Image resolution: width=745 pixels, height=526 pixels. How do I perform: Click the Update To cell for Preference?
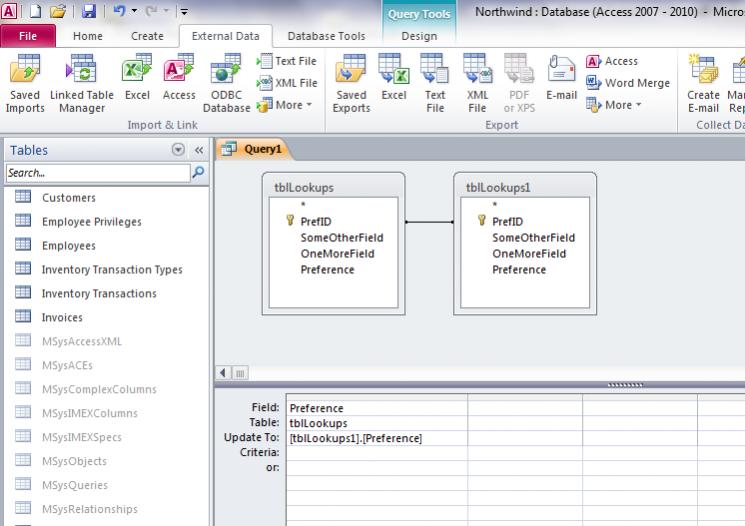(376, 439)
